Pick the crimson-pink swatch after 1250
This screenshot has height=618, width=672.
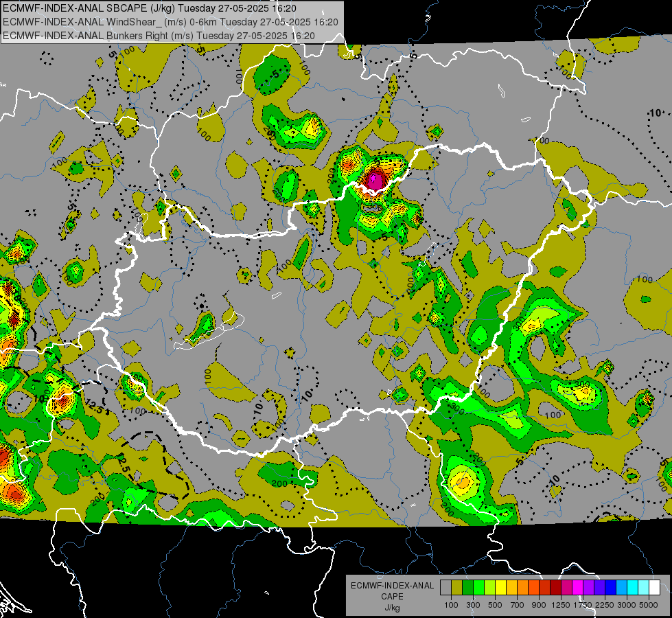[566, 588]
